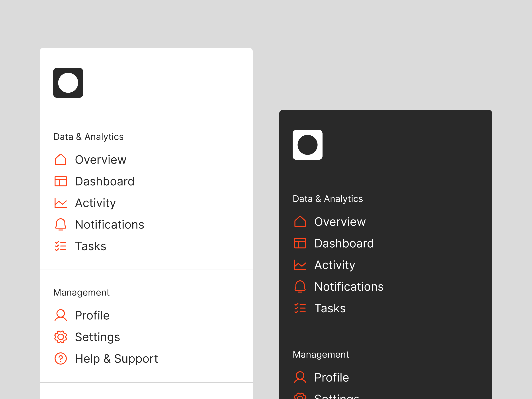Select the Overview home icon in dark sidebar
The width and height of the screenshot is (532, 399).
coord(300,221)
